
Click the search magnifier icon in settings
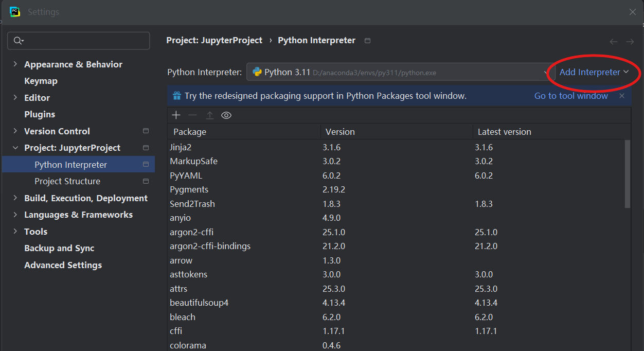click(19, 41)
